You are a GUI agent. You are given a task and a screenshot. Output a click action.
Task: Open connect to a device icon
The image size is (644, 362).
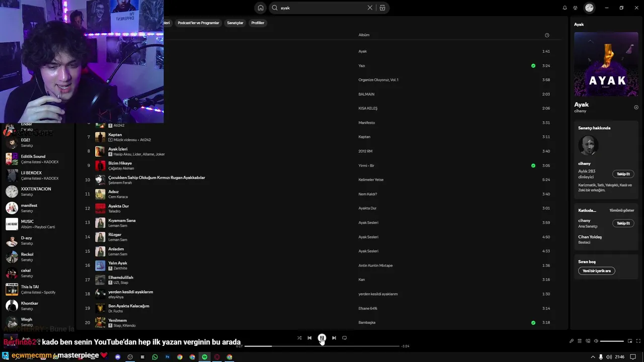(x=587, y=341)
